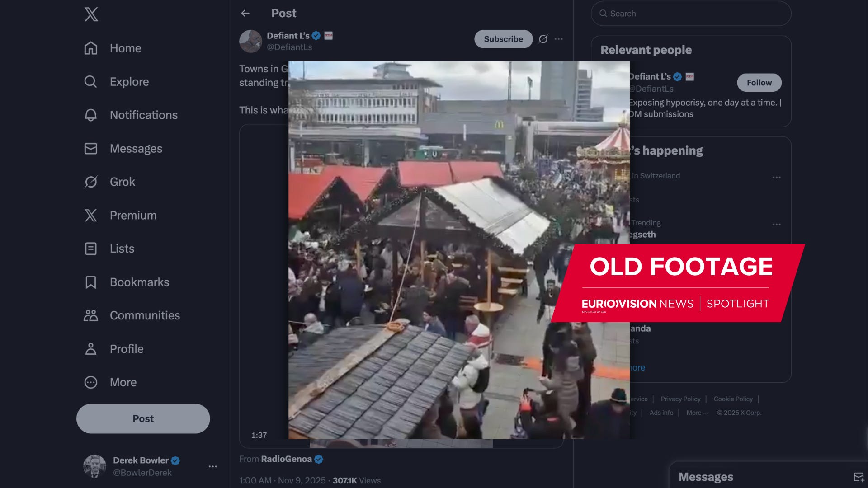Follow Defiant L's in Relevant people
Screen dimensions: 868x488
[759, 83]
